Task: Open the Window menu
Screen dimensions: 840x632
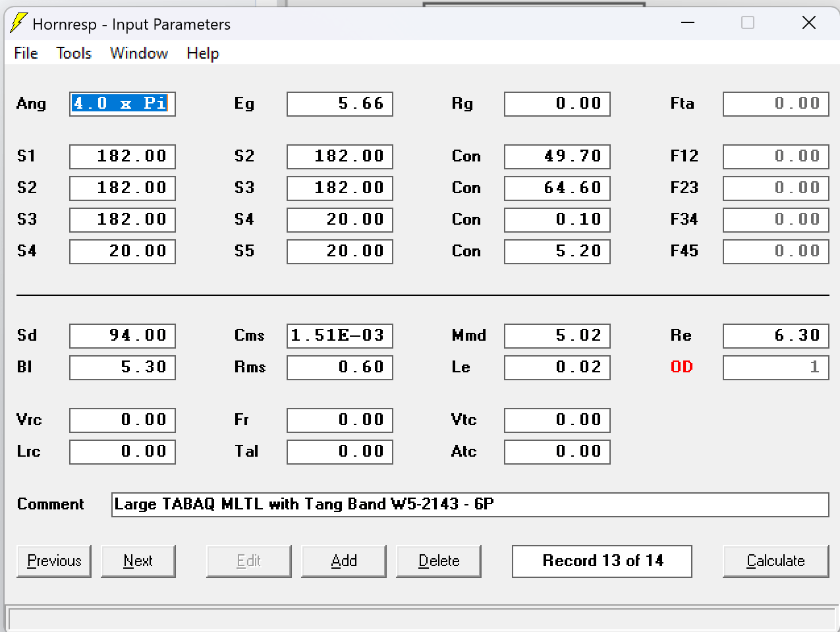Action: pyautogui.click(x=139, y=53)
